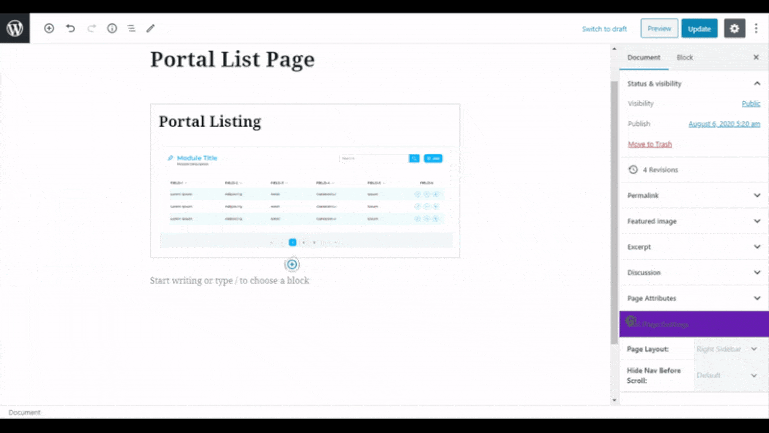
Task: Undo the last change
Action: point(70,28)
